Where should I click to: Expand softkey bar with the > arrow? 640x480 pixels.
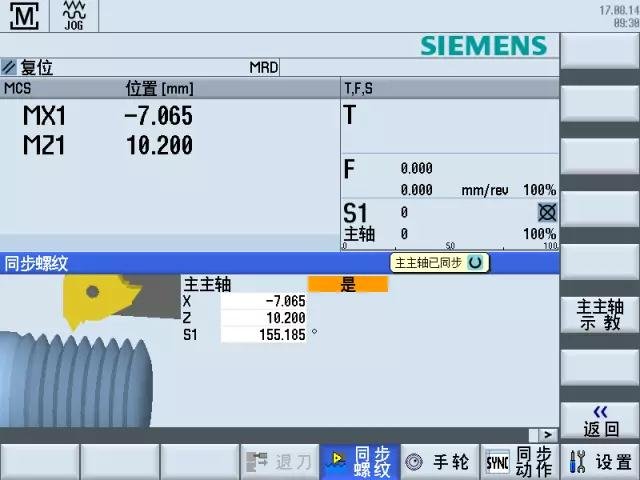tap(547, 435)
